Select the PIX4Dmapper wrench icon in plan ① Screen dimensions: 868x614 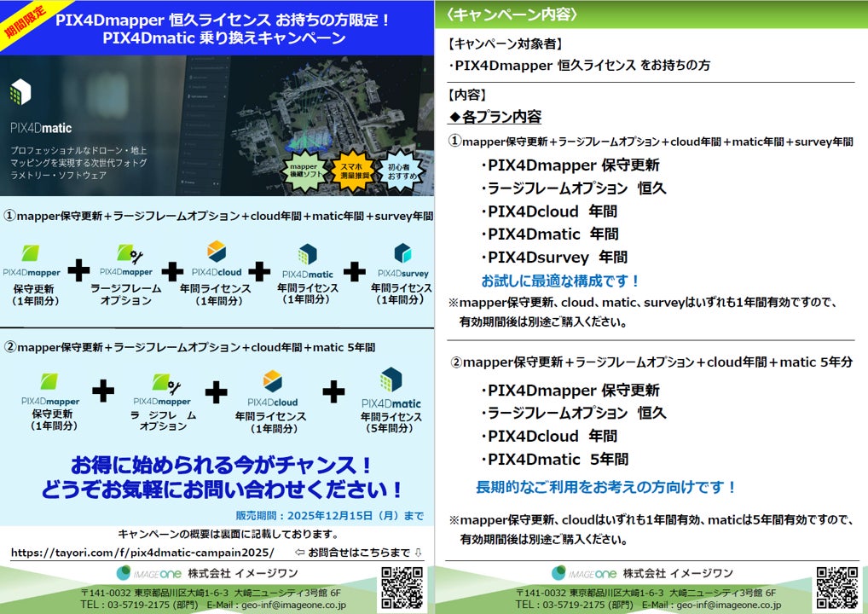pos(130,253)
